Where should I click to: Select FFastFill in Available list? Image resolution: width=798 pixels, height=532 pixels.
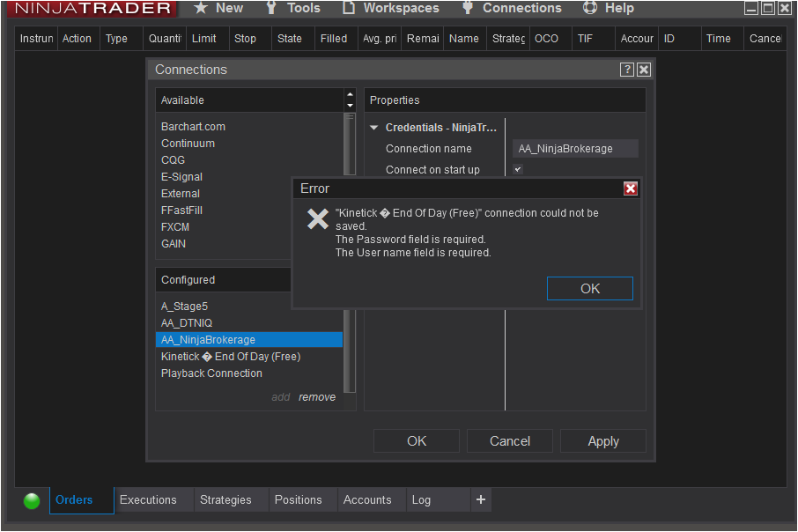click(x=181, y=211)
